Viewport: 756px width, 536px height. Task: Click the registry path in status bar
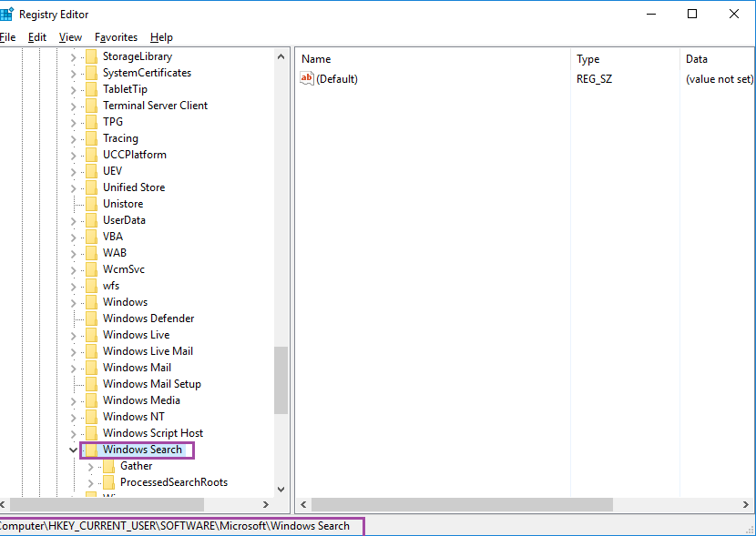pos(175,526)
